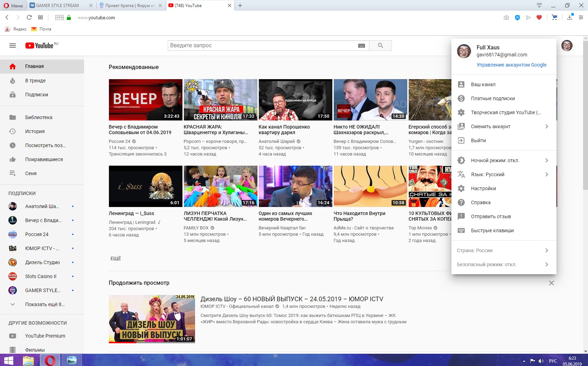Open Ленинград i_$uss video thumbnail
This screenshot has width=588, height=366.
(x=145, y=186)
